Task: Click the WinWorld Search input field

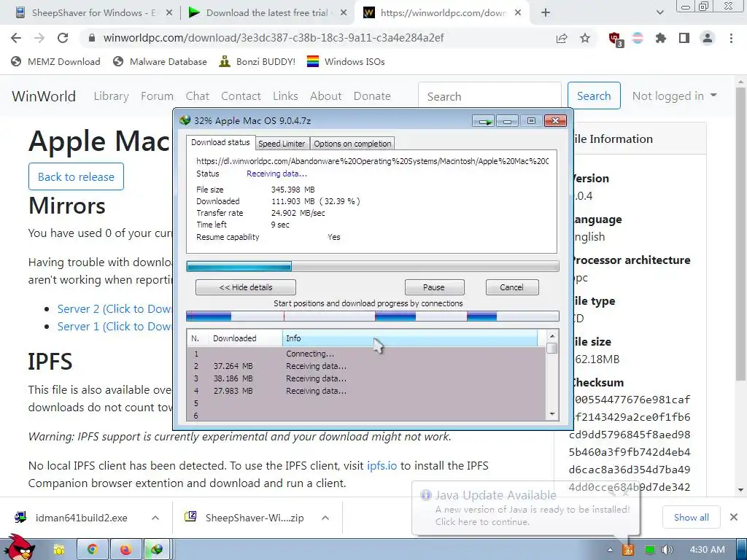Action: [x=489, y=96]
